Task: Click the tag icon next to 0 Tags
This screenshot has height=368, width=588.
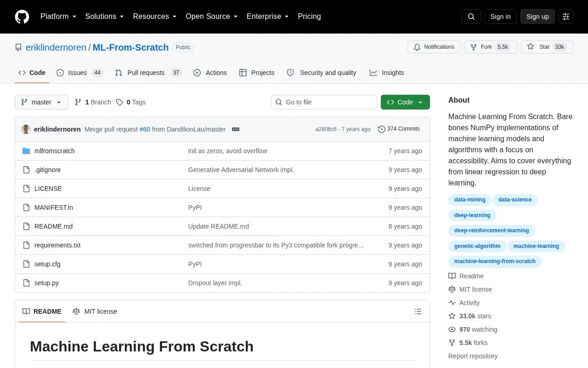Action: 119,102
